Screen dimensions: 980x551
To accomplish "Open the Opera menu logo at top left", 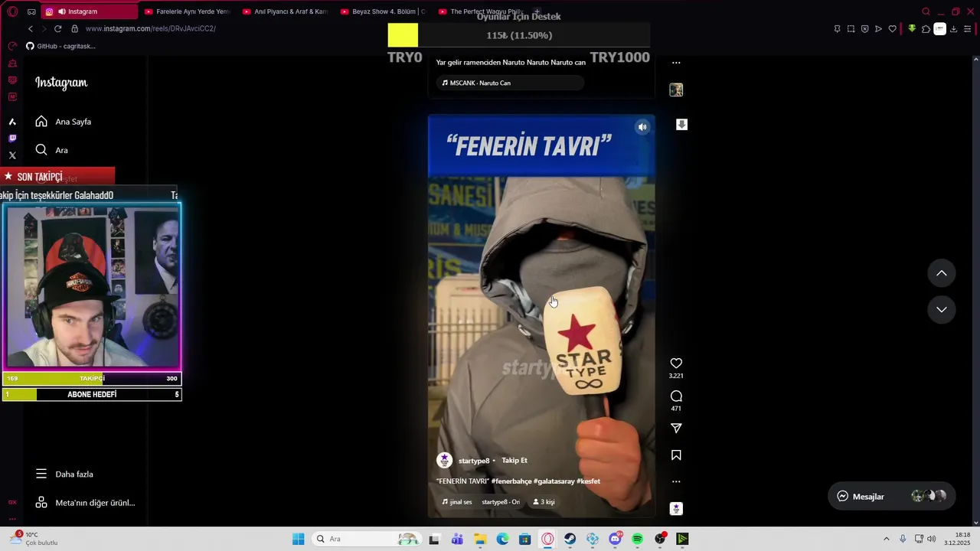I will [x=12, y=11].
